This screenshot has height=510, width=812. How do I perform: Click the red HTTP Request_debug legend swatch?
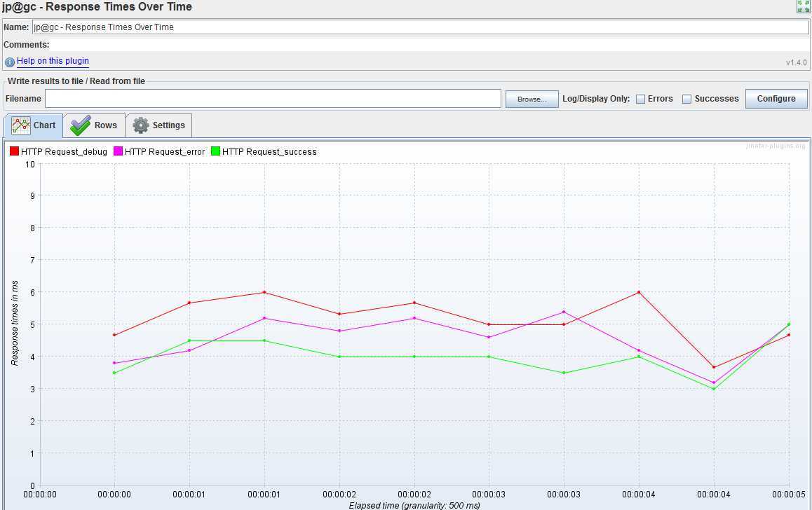pyautogui.click(x=15, y=151)
